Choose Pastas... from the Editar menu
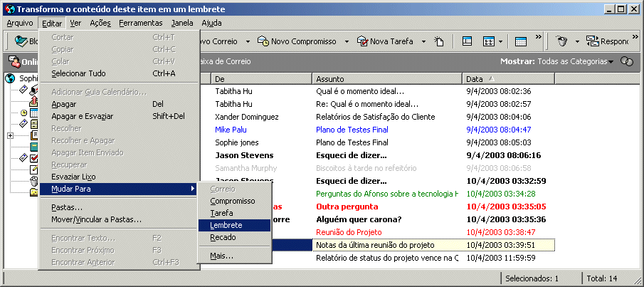644x287 pixels. point(119,207)
